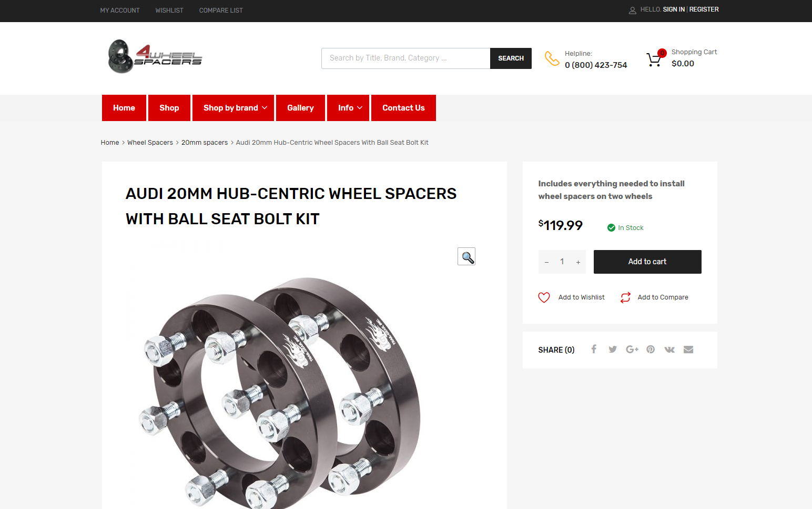Click the Add to Compare arrows icon
Image resolution: width=812 pixels, height=509 pixels.
[x=625, y=297]
